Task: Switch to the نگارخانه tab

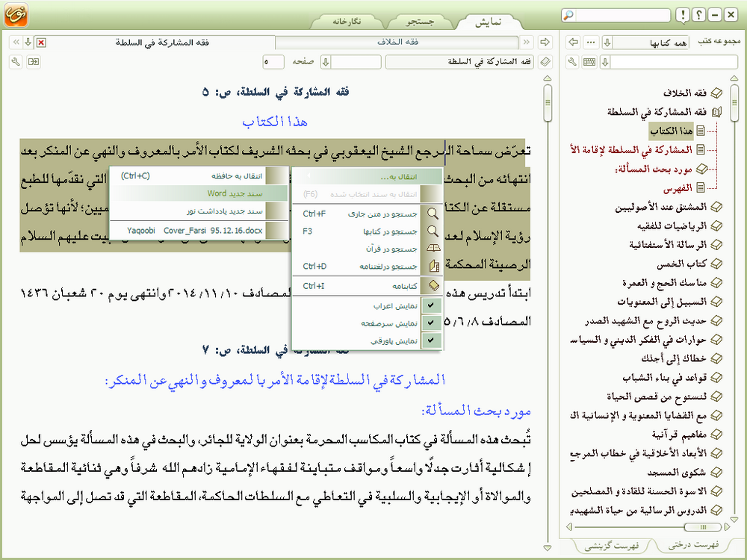Action: pos(347,22)
